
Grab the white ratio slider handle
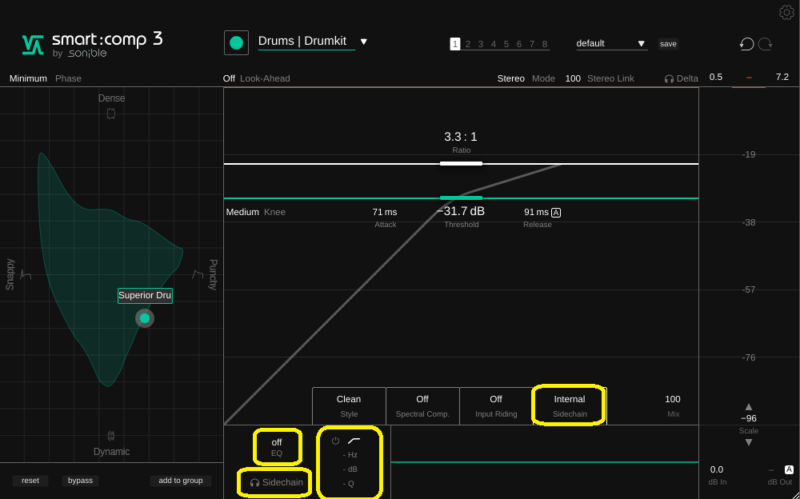click(x=461, y=163)
